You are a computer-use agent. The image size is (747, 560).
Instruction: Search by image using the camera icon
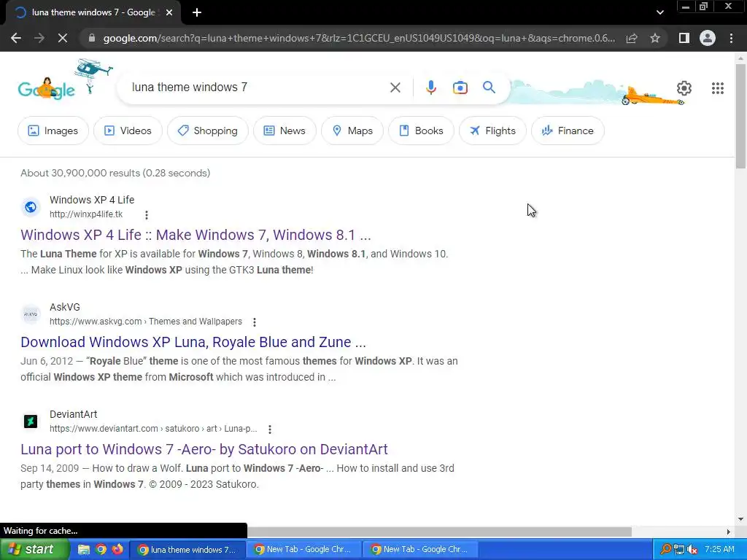[x=460, y=87]
